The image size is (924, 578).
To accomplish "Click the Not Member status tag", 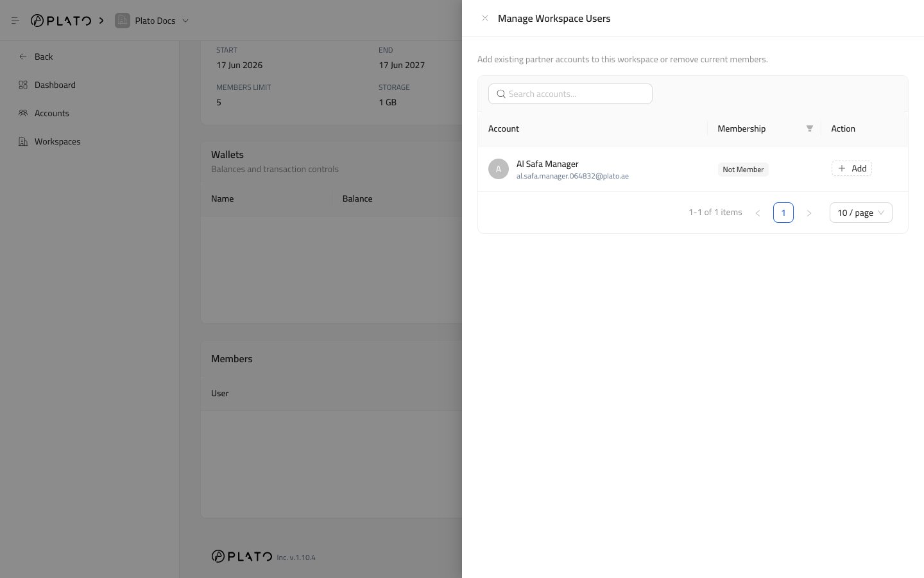I will (743, 170).
